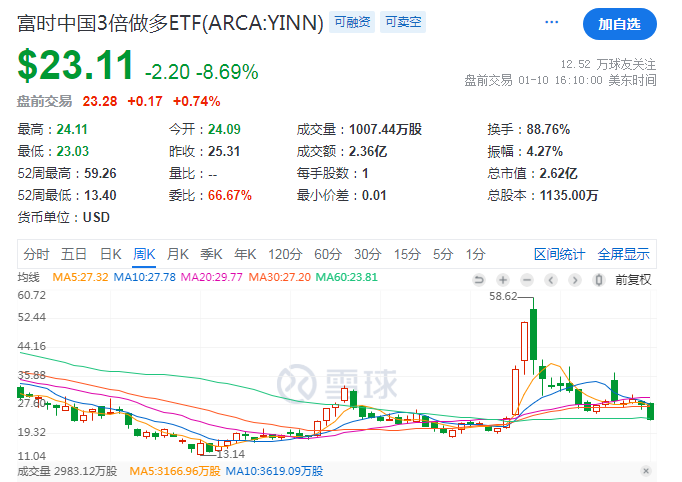Viewport: 682px width, 482px height.
Task: Switch to the 15分 tab
Action: pos(407,254)
